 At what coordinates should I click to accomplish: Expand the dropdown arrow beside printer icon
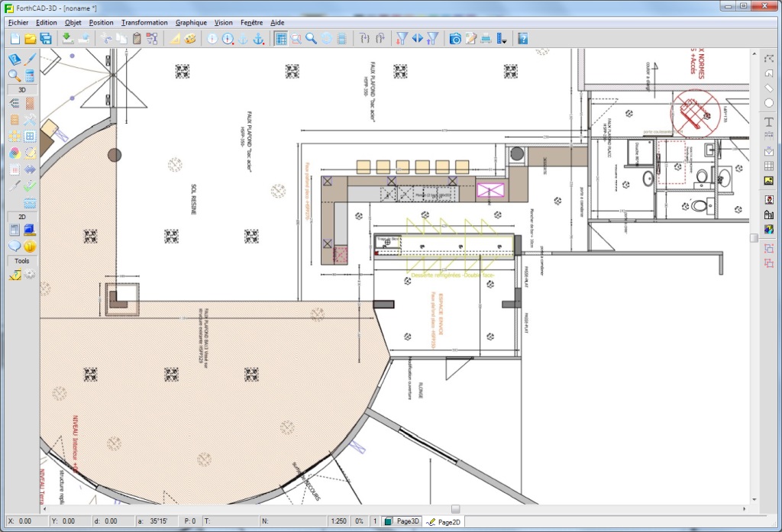point(502,38)
